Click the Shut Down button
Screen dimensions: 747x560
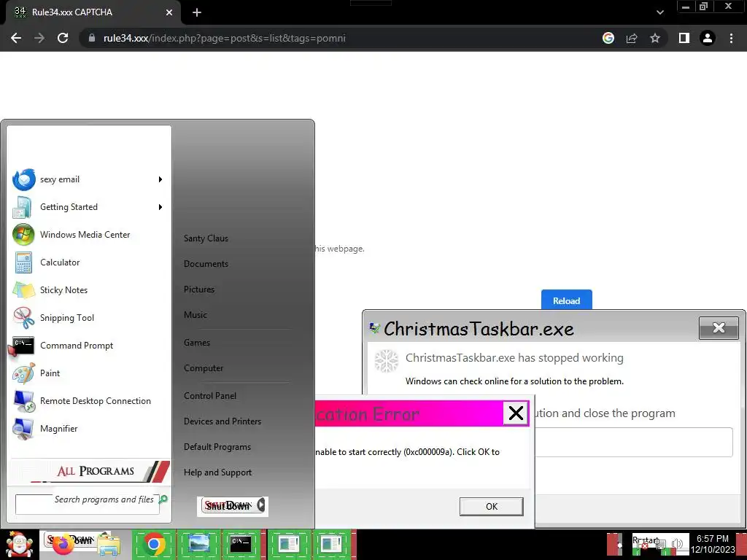(228, 506)
